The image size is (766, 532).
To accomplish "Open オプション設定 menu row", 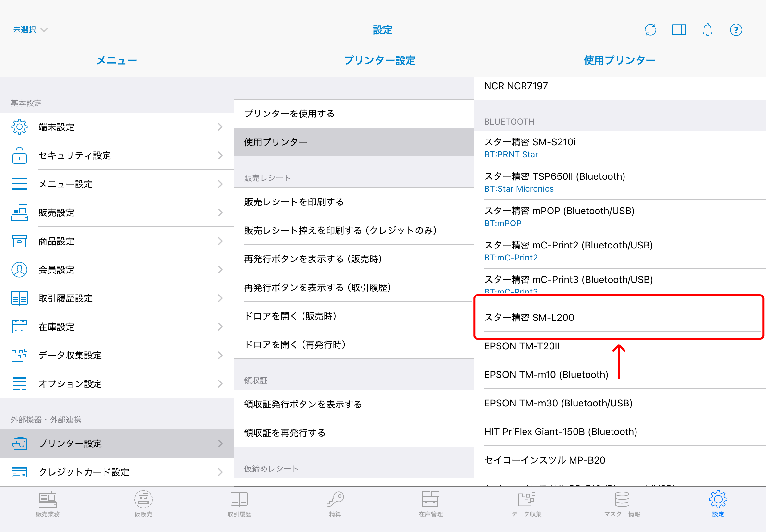I will tap(117, 384).
